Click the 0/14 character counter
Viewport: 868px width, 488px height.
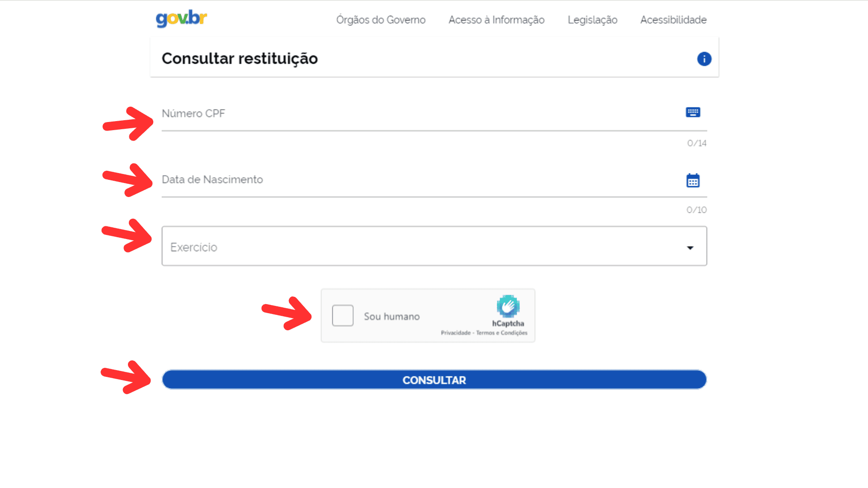(x=697, y=143)
